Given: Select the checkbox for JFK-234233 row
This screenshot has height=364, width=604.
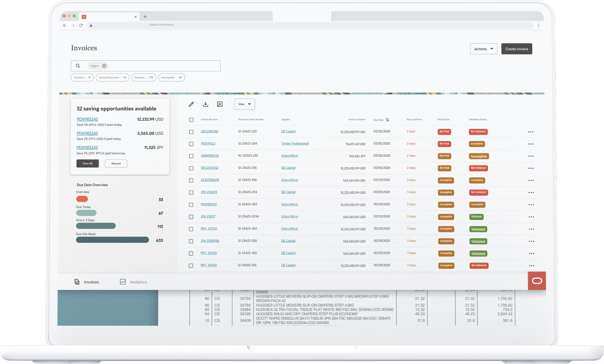Looking at the screenshot, I should tap(191, 193).
